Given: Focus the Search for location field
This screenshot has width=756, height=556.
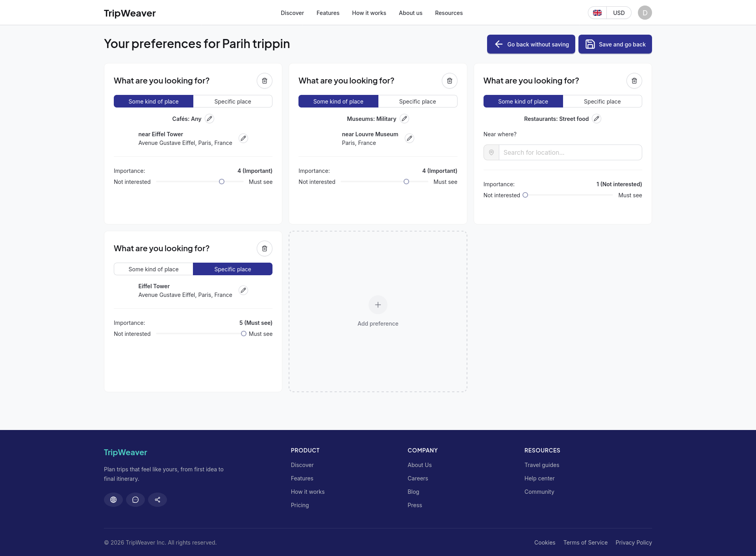Looking at the screenshot, I should tap(570, 152).
